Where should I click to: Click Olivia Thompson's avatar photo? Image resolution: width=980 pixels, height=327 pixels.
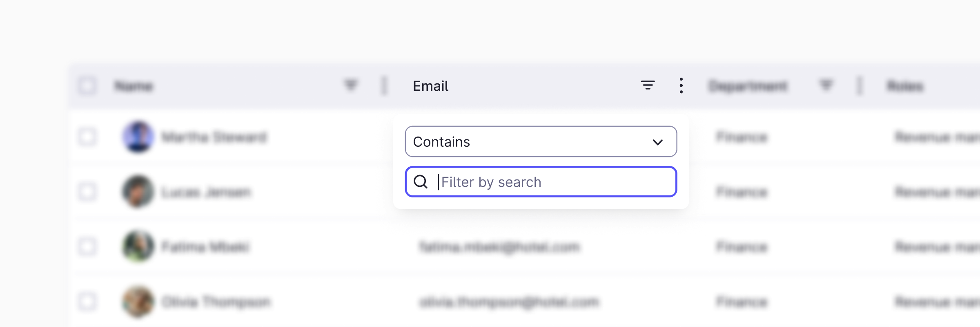(x=138, y=302)
